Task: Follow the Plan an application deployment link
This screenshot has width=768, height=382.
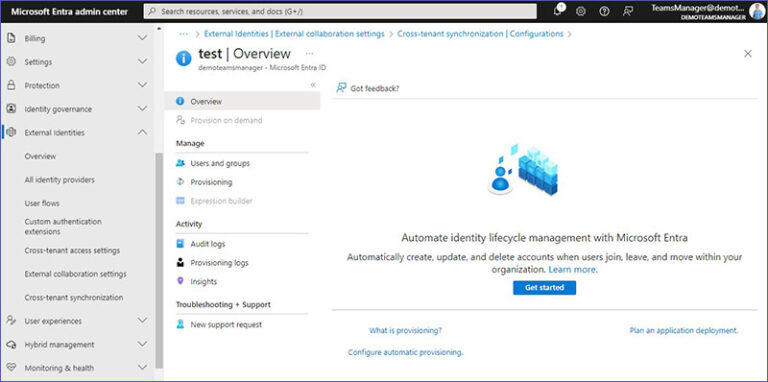Action: [683, 331]
